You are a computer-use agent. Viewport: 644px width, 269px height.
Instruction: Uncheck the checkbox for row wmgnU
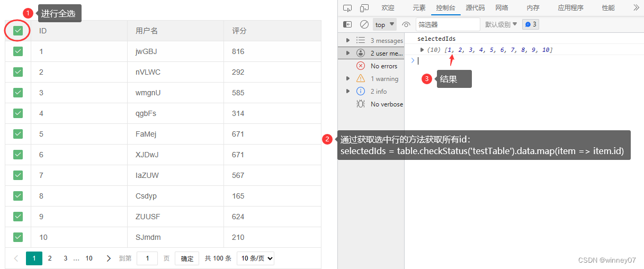[x=18, y=93]
